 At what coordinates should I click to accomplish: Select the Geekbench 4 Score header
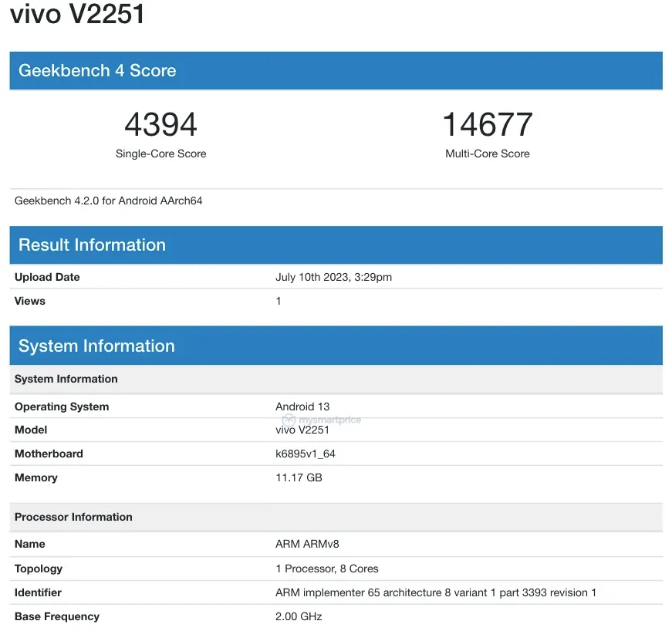97,70
